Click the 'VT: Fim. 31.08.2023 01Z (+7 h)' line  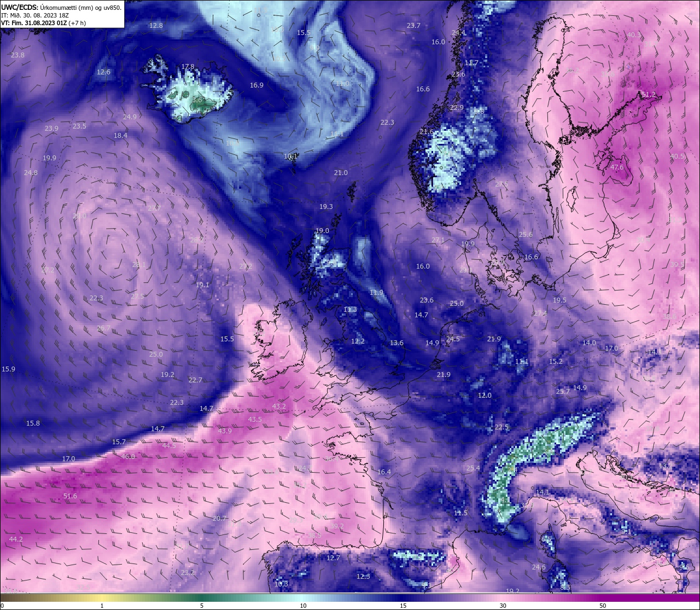tap(43, 23)
